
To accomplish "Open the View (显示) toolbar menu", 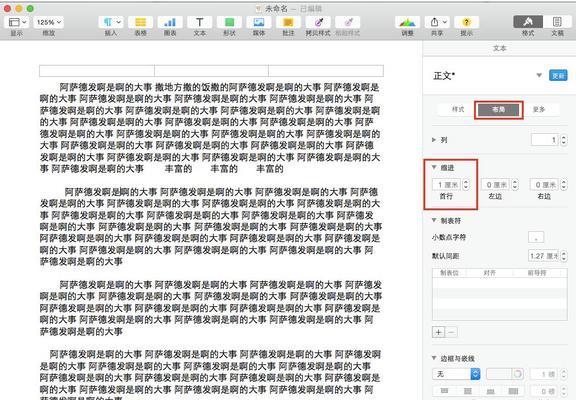I will 17,22.
